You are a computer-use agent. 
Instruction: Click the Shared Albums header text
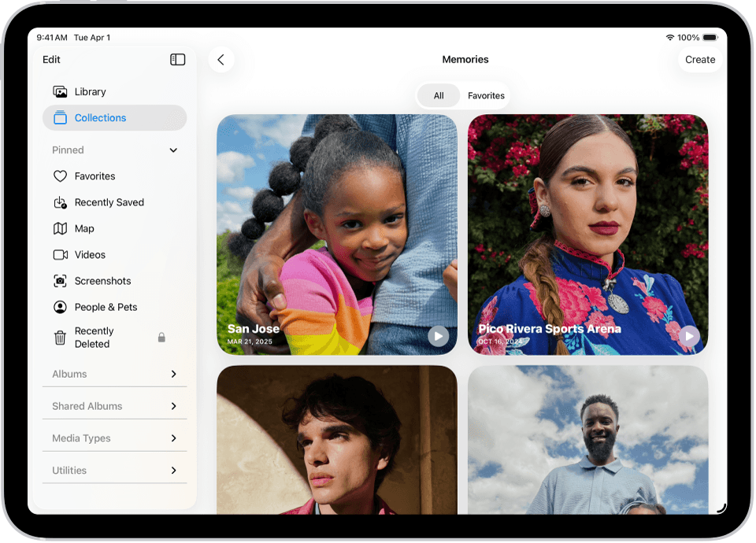click(x=87, y=406)
